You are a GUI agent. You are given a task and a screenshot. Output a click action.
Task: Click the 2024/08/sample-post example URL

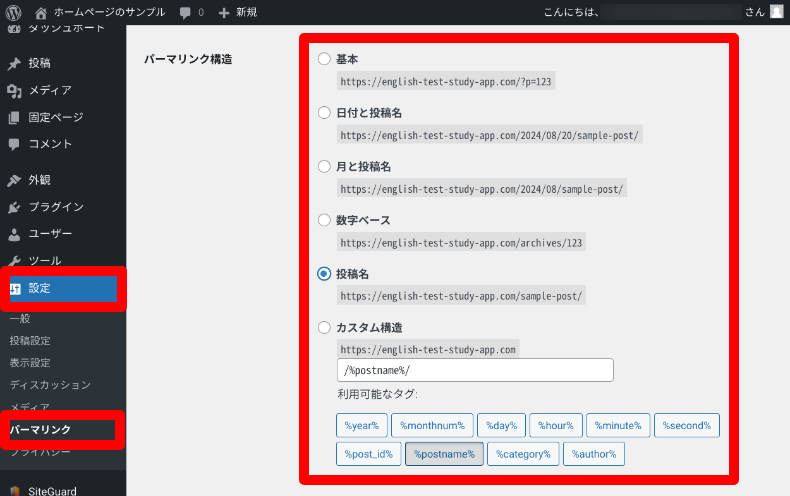482,189
